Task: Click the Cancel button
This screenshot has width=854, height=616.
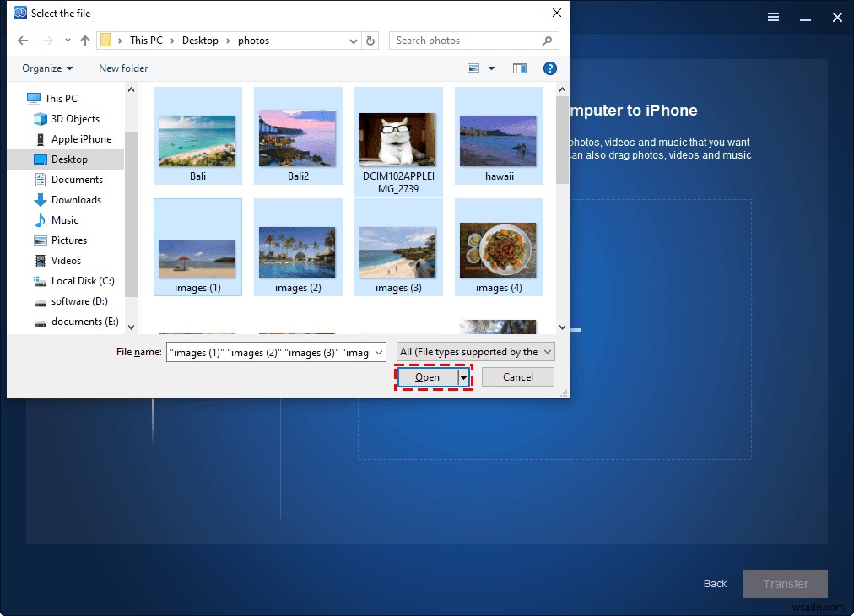Action: 517,377
